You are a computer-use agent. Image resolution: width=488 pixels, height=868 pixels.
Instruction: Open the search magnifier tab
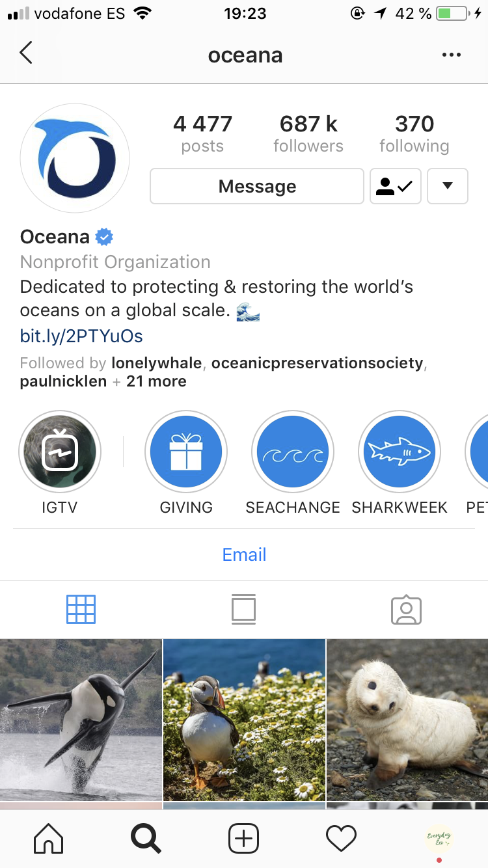tap(146, 838)
